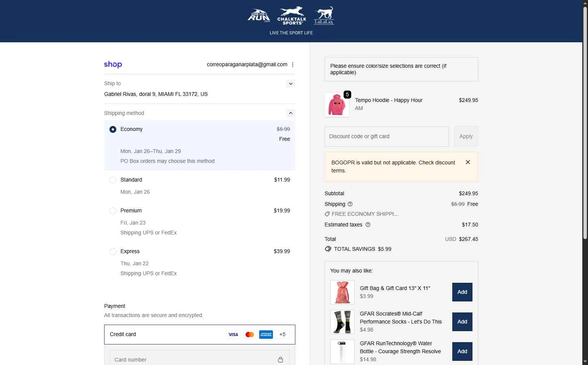Click the Tempo Hoodie - Happy Hour name
Screen dimensions: 588x365
pyautogui.click(x=388, y=100)
